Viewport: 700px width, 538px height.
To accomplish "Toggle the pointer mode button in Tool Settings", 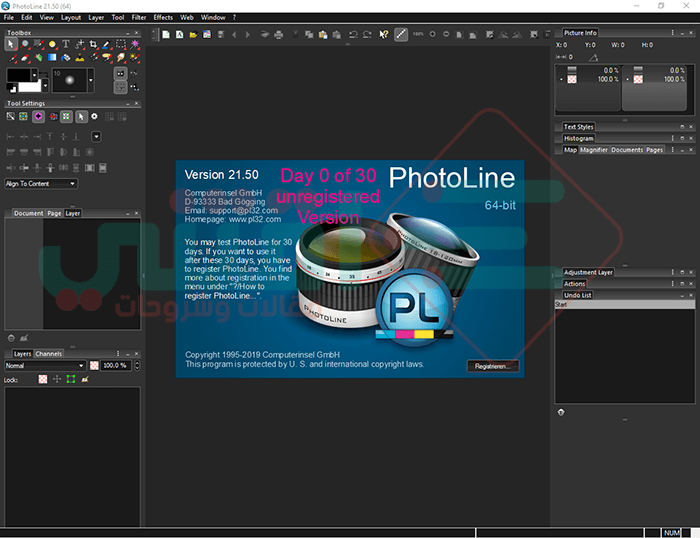I will [81, 117].
